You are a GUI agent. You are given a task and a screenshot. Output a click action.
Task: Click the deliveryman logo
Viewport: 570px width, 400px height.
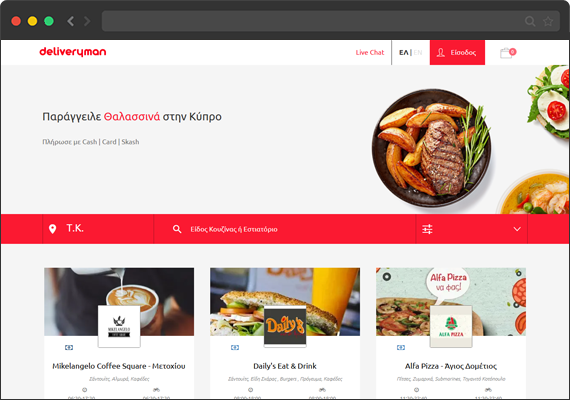73,52
